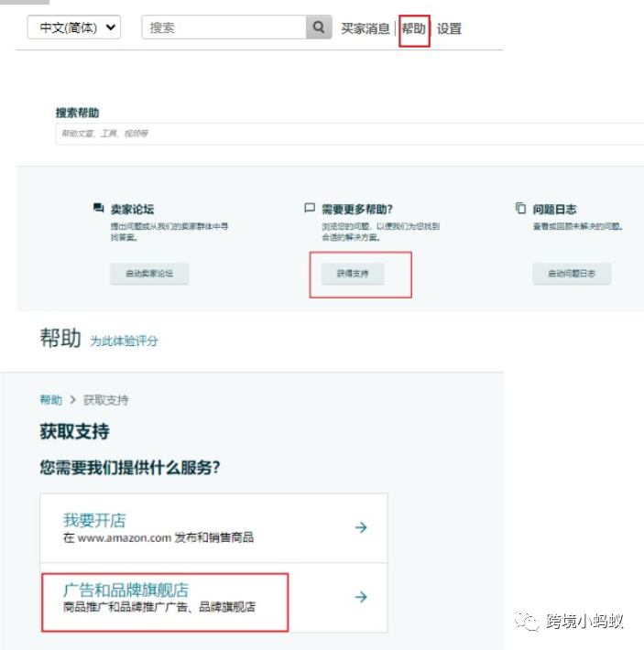Click the 启动卖家论坛 button
Image resolution: width=644 pixels, height=650 pixels.
[x=149, y=274]
